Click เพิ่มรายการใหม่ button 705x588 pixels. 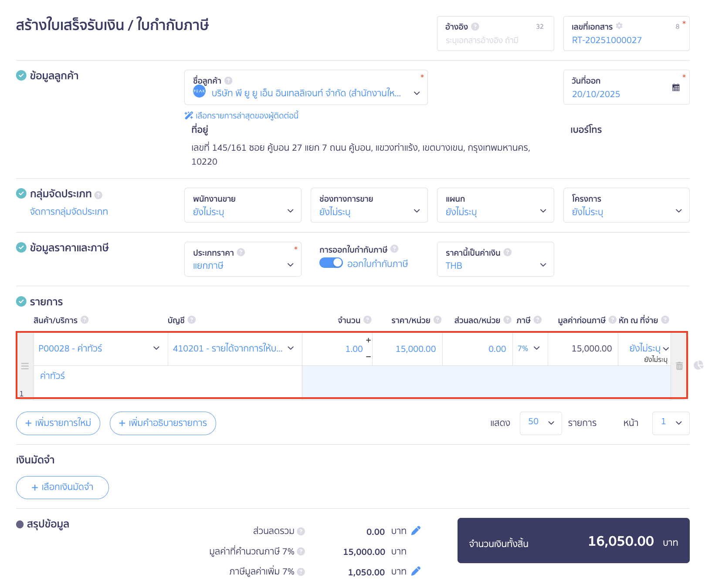click(58, 423)
